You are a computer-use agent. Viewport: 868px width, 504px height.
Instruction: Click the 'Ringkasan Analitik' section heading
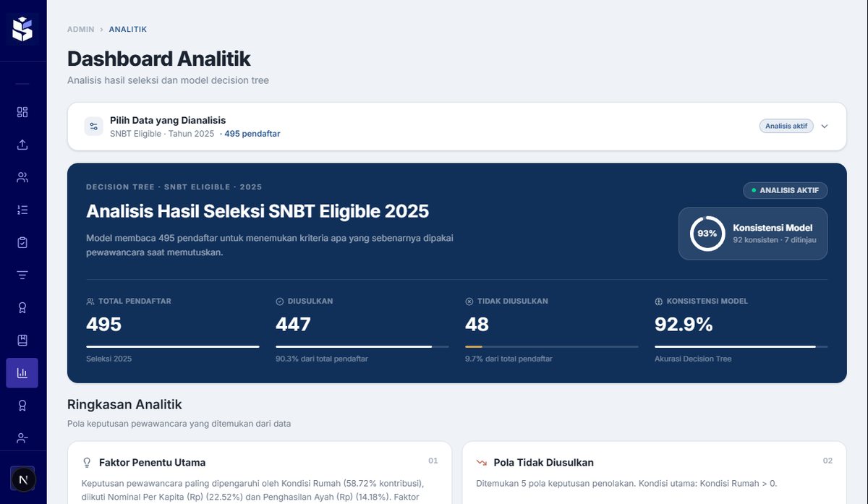tap(124, 405)
